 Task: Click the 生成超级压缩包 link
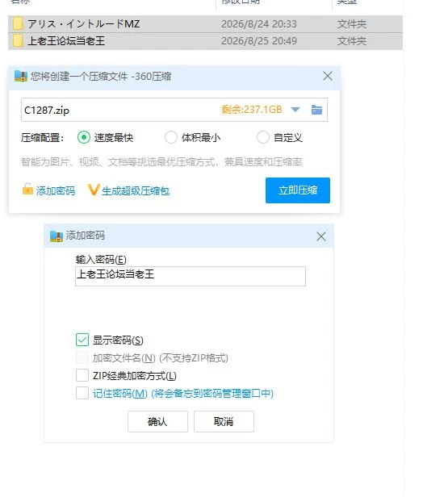136,190
